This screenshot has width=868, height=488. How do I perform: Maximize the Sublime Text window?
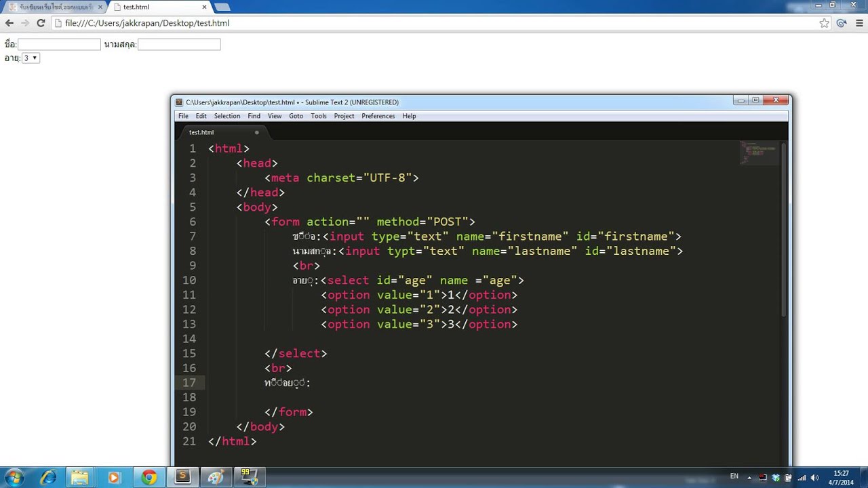[755, 100]
